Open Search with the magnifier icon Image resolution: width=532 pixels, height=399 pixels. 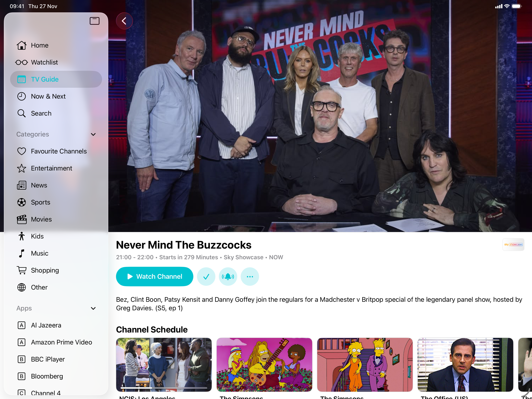tap(21, 113)
